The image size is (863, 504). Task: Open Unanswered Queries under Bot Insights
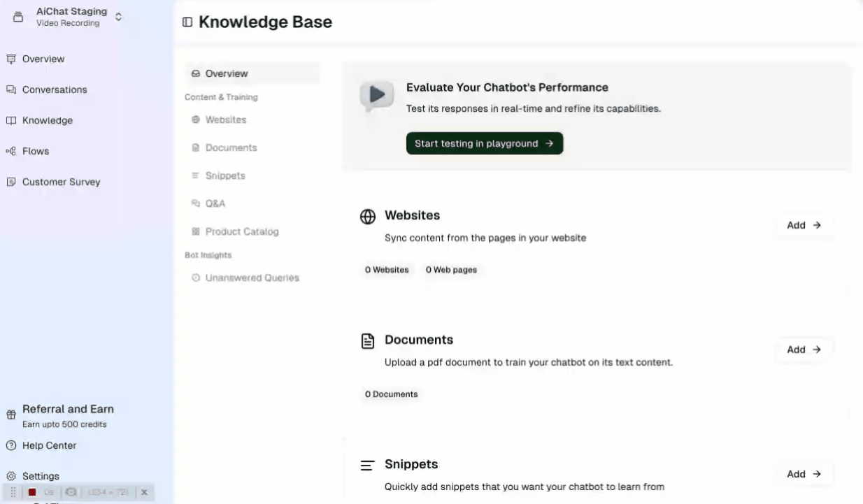[252, 278]
